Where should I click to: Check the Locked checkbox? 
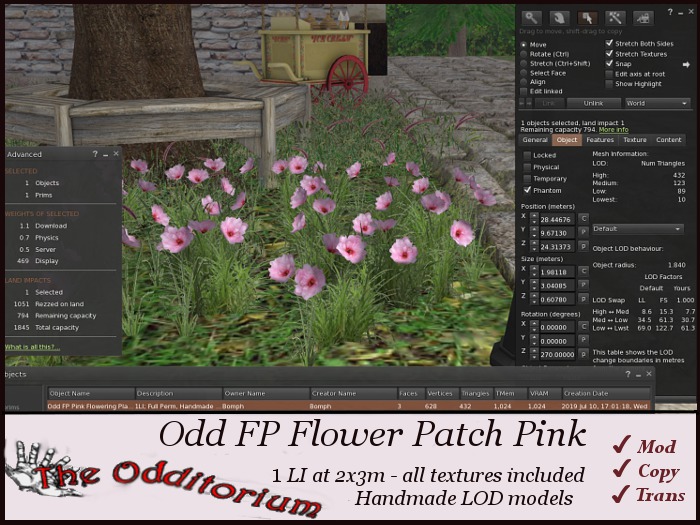click(x=527, y=155)
